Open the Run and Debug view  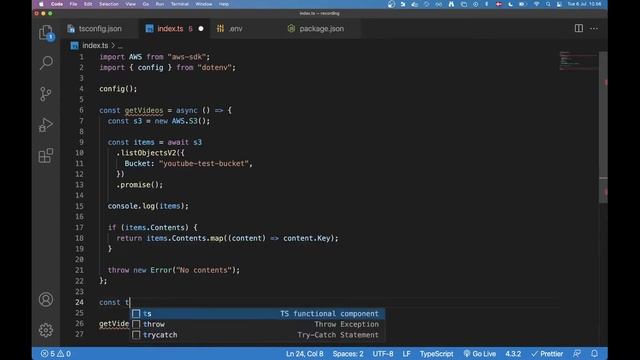tap(46, 125)
